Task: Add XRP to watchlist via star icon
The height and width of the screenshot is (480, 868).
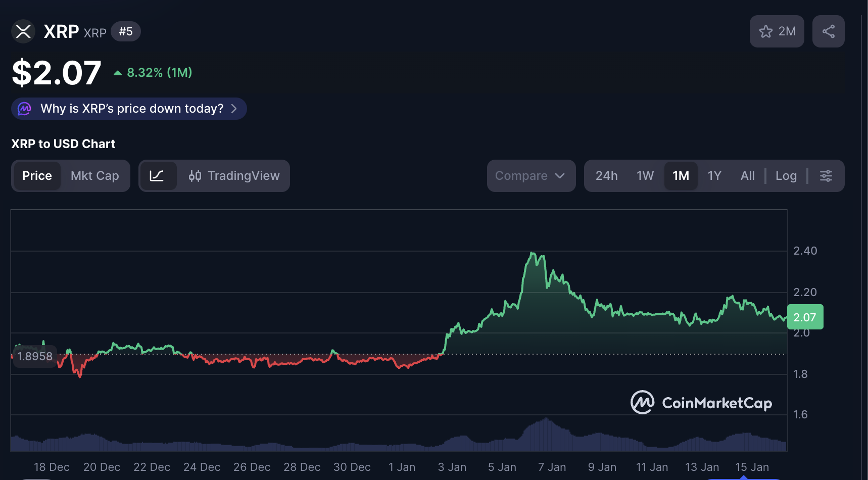Action: click(765, 31)
